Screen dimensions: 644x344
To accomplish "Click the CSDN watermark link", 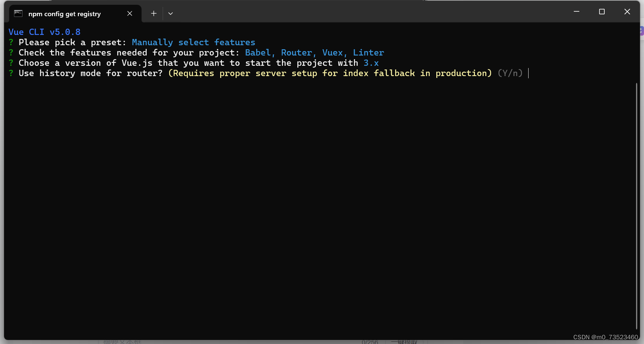I will point(605,337).
